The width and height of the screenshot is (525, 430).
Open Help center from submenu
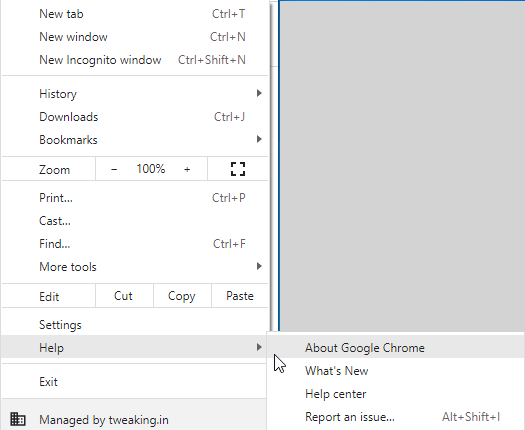pyautogui.click(x=395, y=394)
